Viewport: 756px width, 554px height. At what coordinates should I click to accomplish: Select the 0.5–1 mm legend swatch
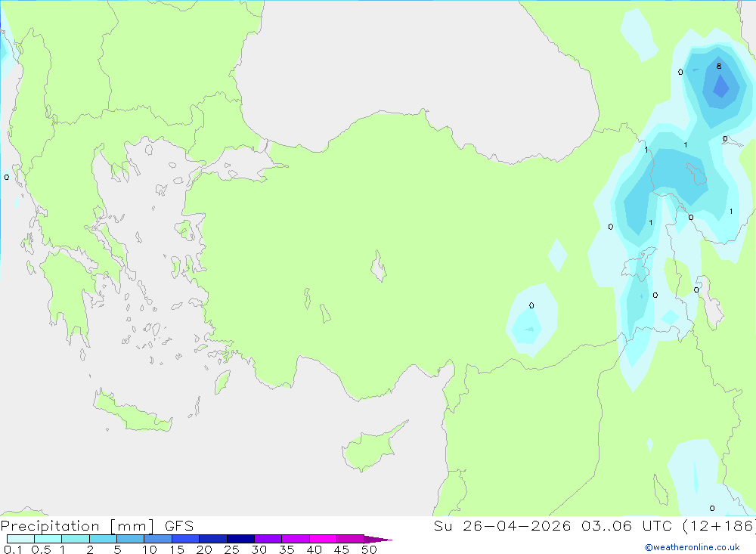(x=48, y=539)
